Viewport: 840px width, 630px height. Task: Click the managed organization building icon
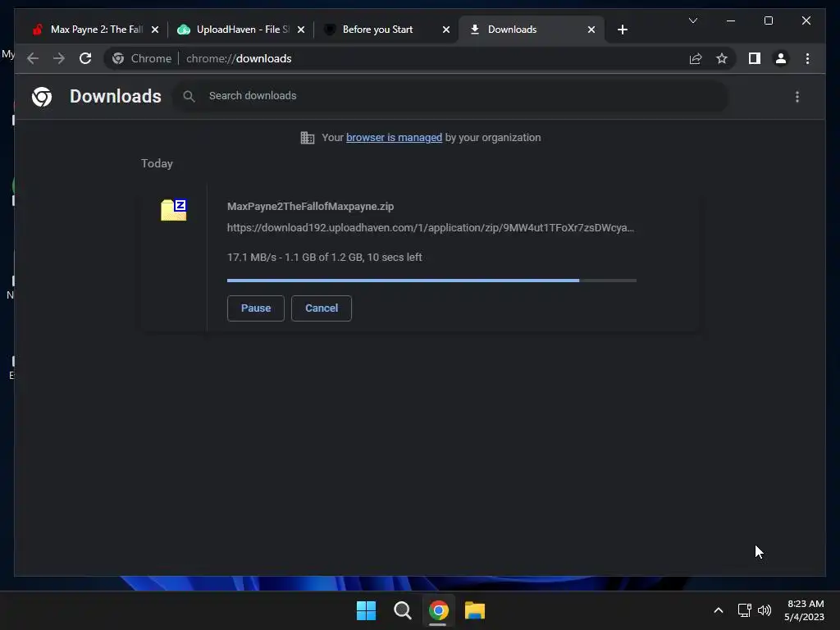pos(307,138)
